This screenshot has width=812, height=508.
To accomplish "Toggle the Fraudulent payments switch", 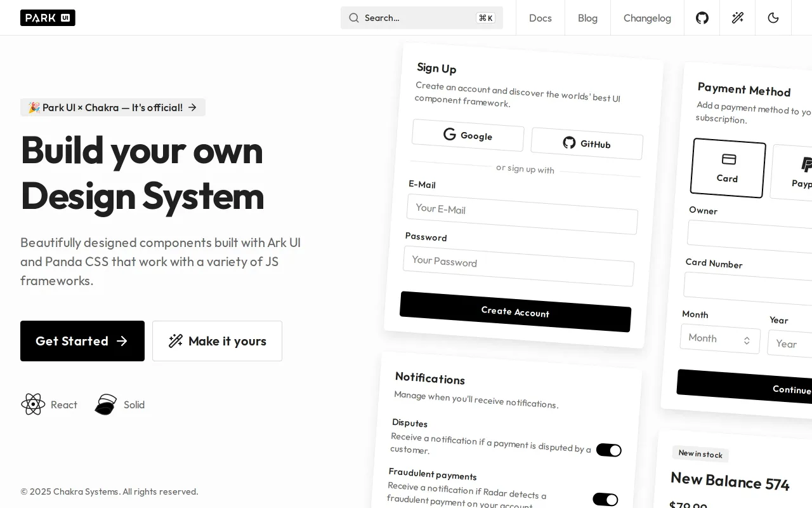I will (605, 500).
